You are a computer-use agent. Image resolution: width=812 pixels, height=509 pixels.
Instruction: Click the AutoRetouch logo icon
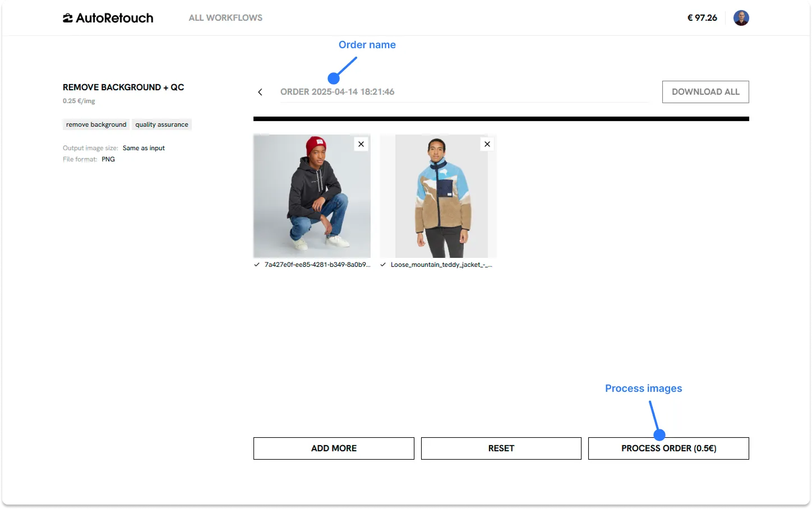[x=68, y=17]
